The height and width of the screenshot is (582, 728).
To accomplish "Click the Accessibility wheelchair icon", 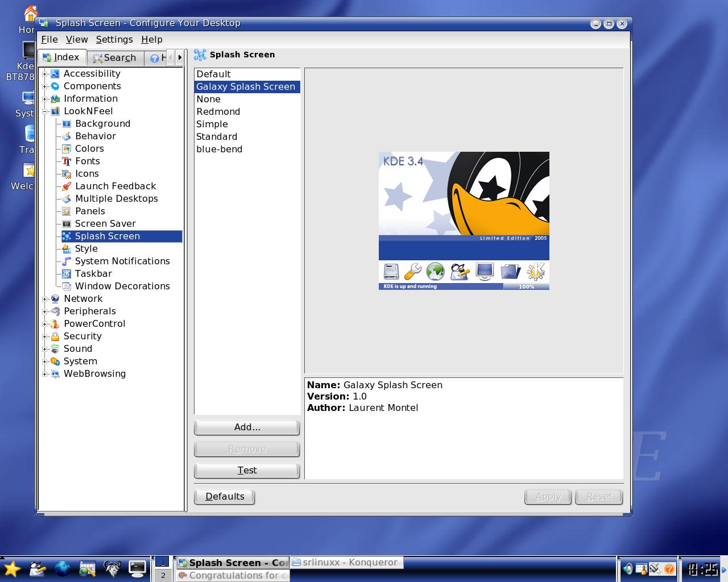I will [55, 74].
